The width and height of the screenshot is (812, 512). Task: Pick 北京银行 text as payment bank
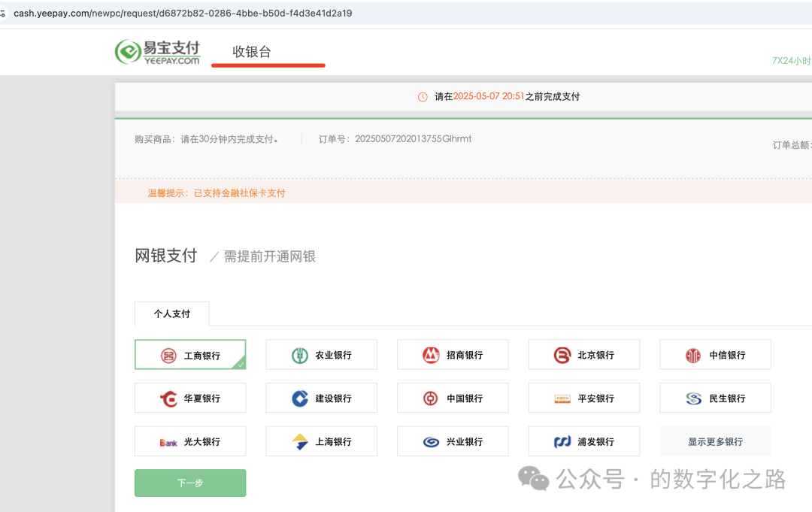point(596,355)
